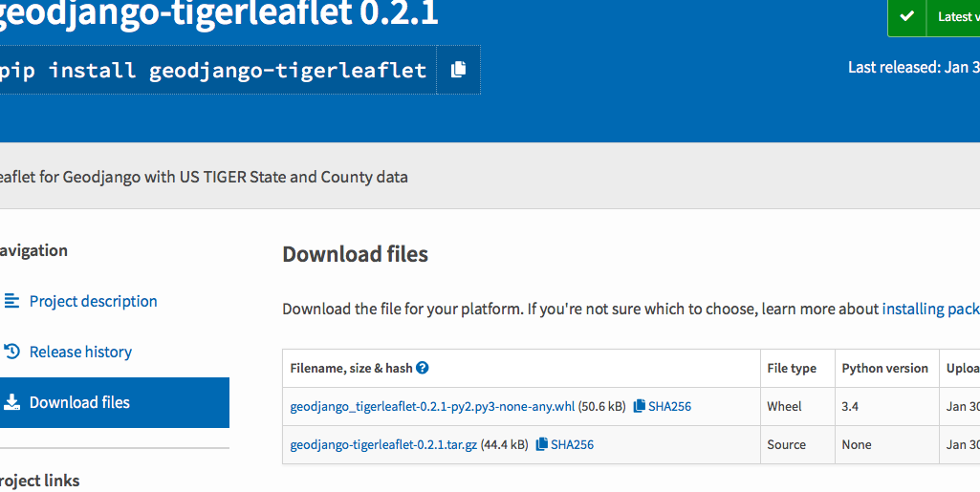The height and width of the screenshot is (492, 980).
Task: Copy SHA256 hash for the wheel file
Action: [x=640, y=406]
